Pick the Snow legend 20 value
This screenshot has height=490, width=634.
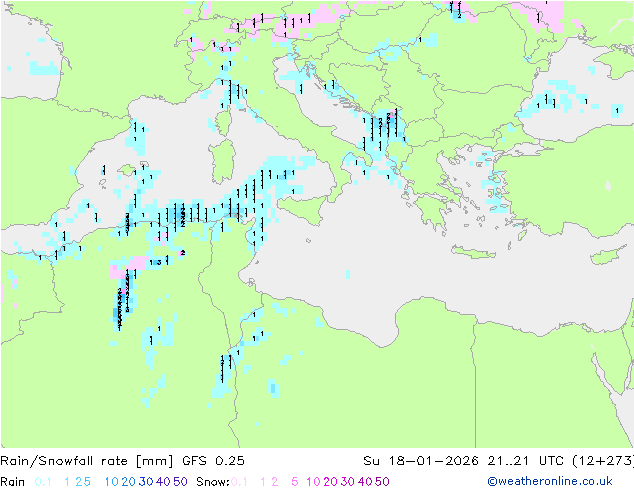point(330,482)
